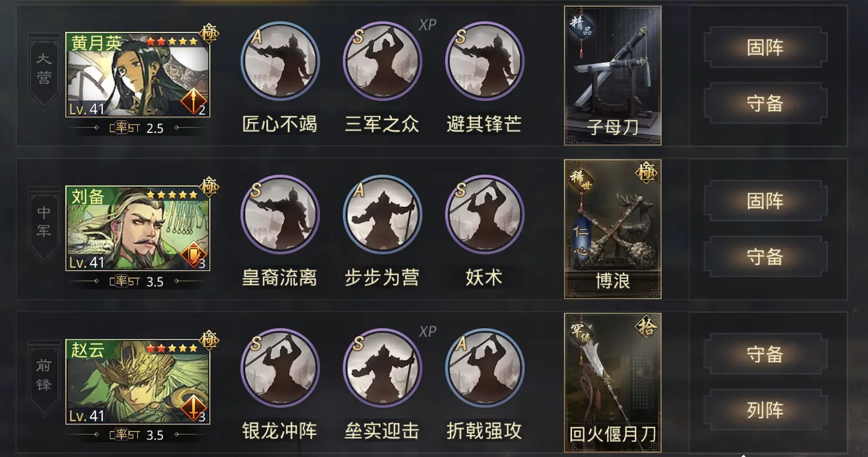Select the 匠心不竭 skill icon
Viewport: 868px width, 457px height.
[280, 61]
